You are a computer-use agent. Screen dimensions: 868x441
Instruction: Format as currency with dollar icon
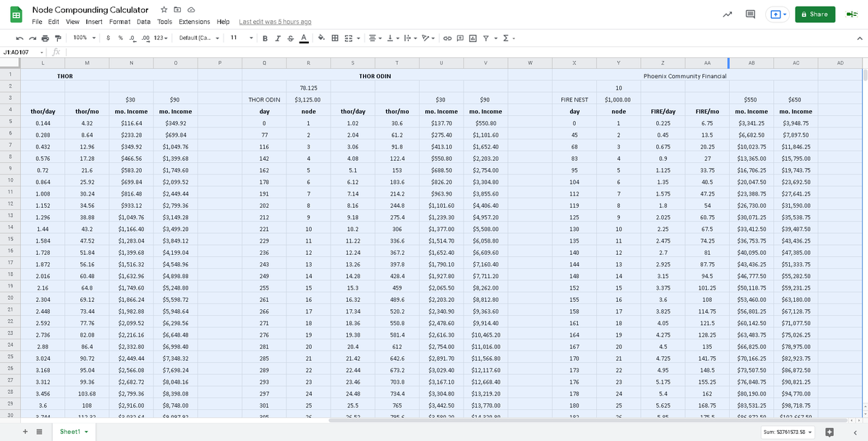(108, 38)
